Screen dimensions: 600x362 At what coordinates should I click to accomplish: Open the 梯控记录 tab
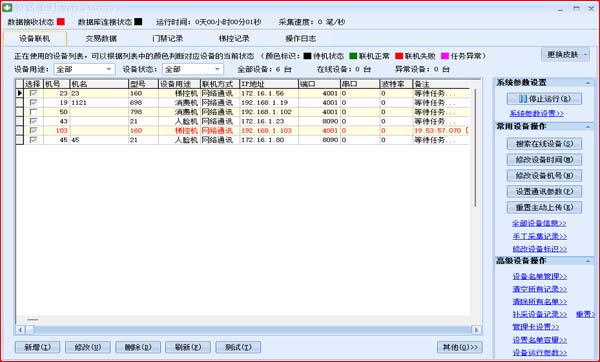click(x=234, y=39)
